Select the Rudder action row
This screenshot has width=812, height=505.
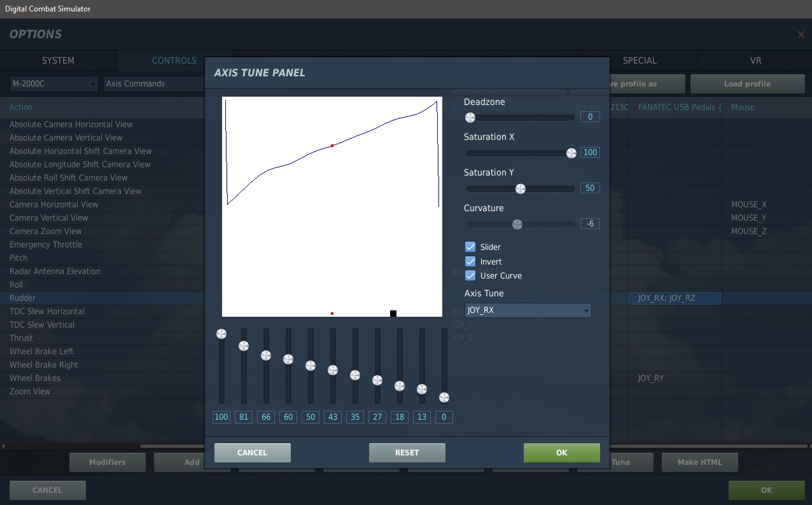[x=102, y=298]
